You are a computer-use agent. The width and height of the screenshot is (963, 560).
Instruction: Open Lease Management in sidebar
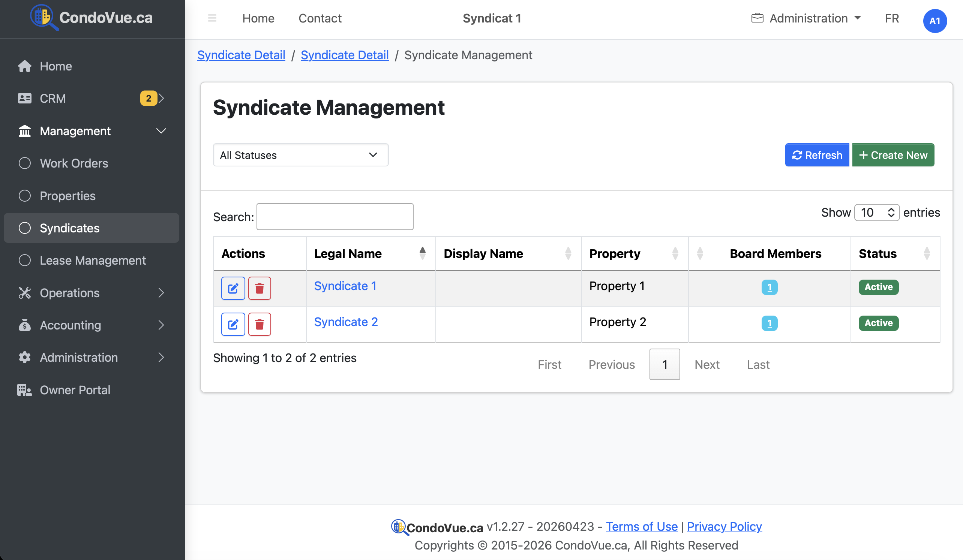point(91,260)
